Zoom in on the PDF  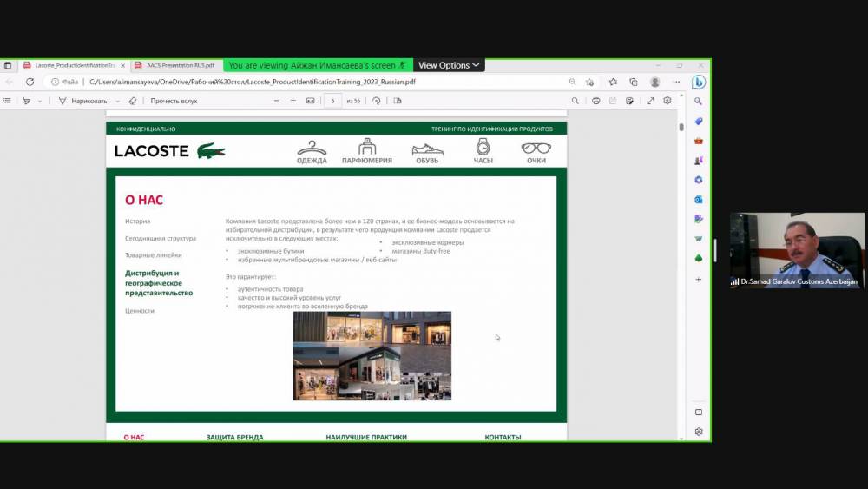293,101
